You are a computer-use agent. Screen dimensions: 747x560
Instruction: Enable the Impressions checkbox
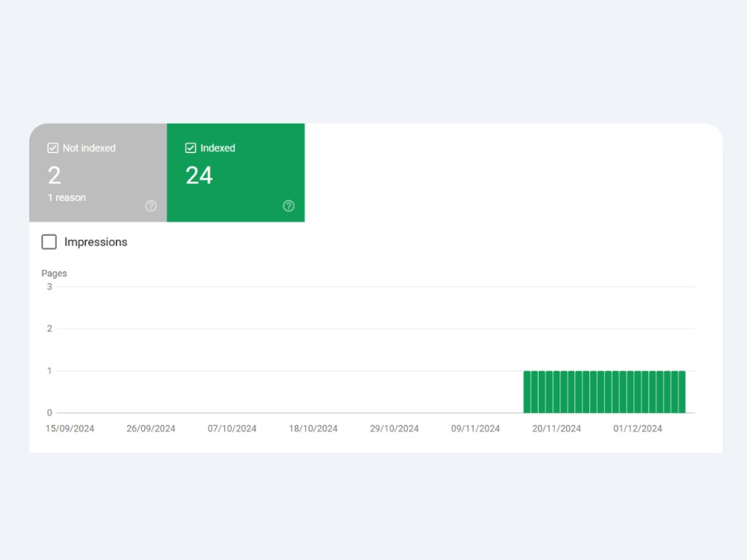point(49,242)
